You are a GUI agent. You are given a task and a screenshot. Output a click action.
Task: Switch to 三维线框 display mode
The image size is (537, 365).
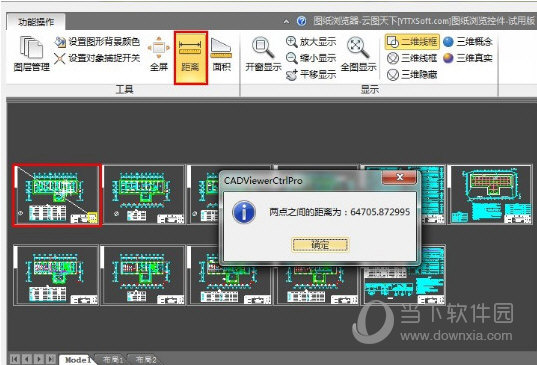[412, 58]
